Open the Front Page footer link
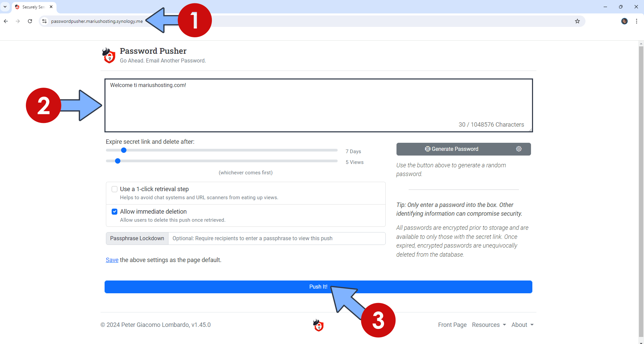 (452, 325)
